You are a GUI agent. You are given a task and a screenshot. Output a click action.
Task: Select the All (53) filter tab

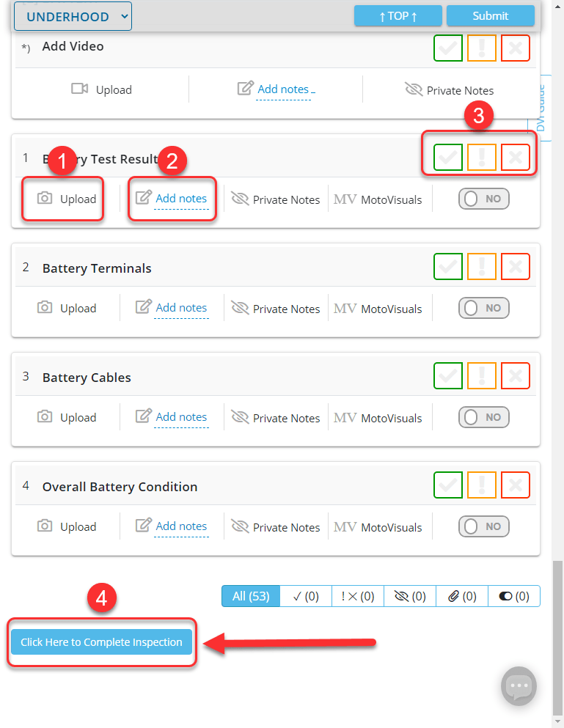pos(251,596)
